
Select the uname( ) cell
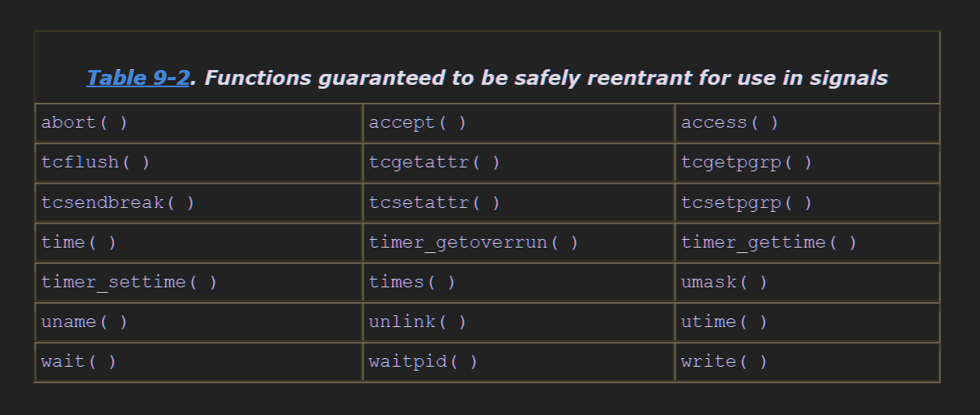199,322
